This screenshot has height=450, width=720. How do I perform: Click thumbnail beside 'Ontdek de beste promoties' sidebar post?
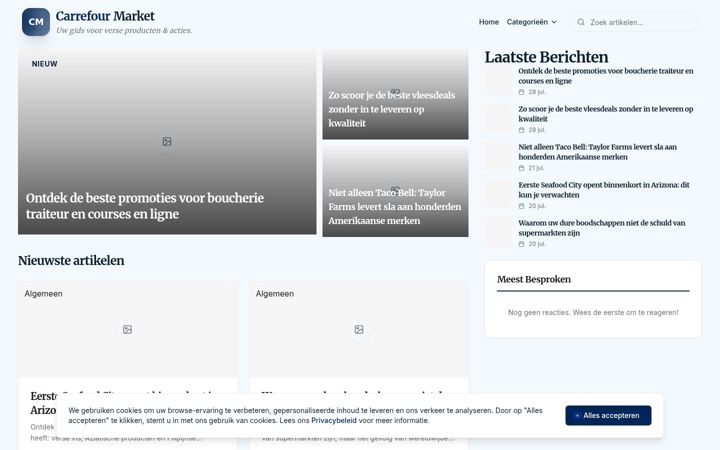click(499, 81)
